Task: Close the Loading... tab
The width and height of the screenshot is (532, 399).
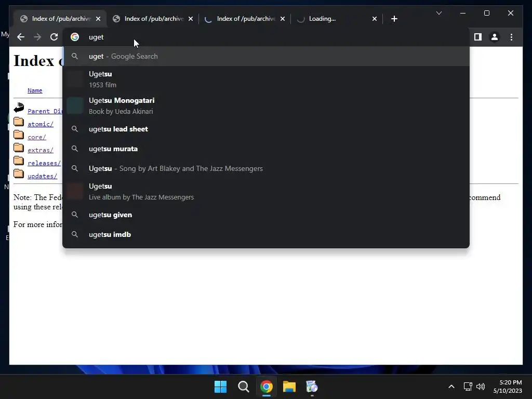Action: (375, 19)
